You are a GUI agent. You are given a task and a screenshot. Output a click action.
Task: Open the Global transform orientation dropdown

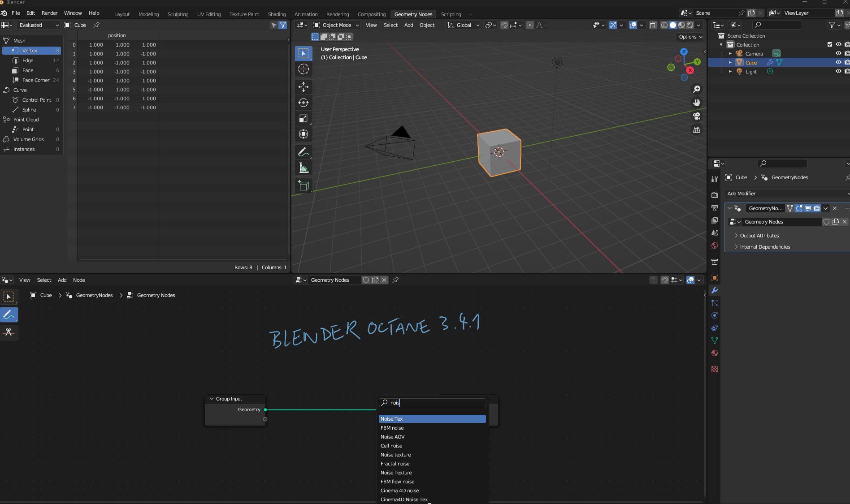point(464,25)
